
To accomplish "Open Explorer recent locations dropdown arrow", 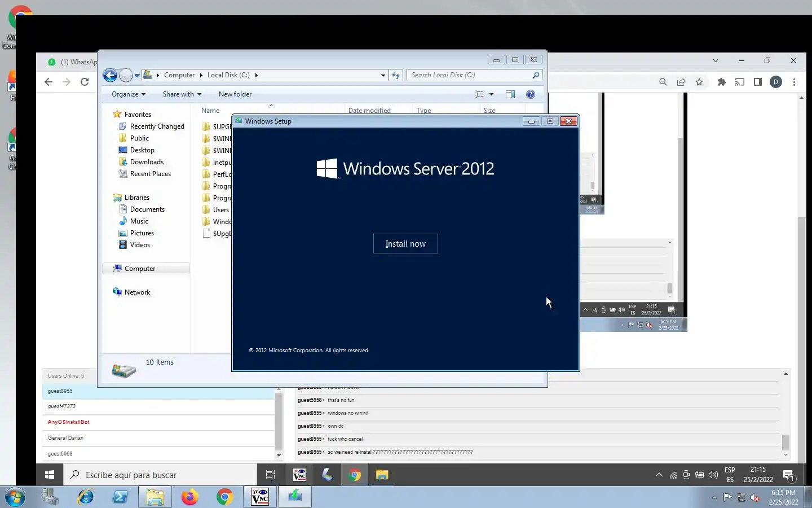I will (x=137, y=75).
